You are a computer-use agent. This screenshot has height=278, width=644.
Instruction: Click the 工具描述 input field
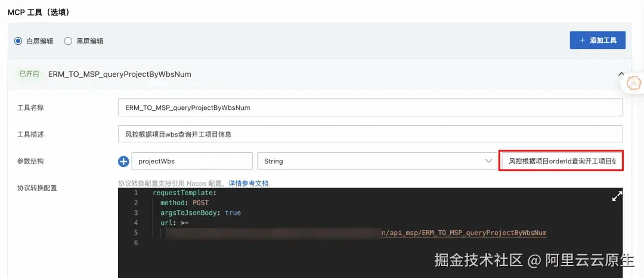[370, 134]
